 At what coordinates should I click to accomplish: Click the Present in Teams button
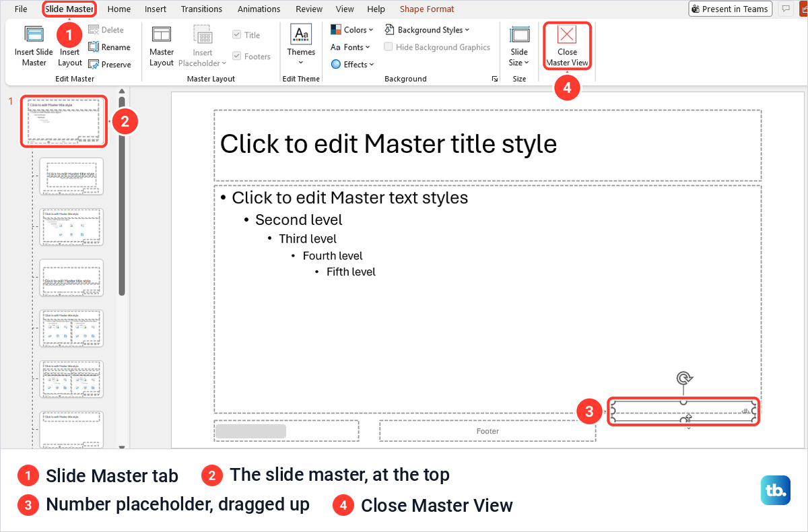730,9
